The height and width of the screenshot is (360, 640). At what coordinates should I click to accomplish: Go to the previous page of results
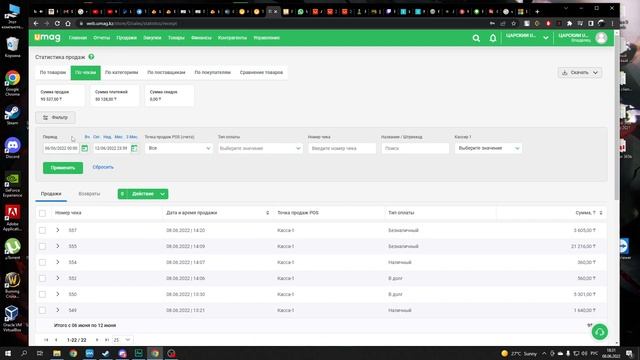56,340
